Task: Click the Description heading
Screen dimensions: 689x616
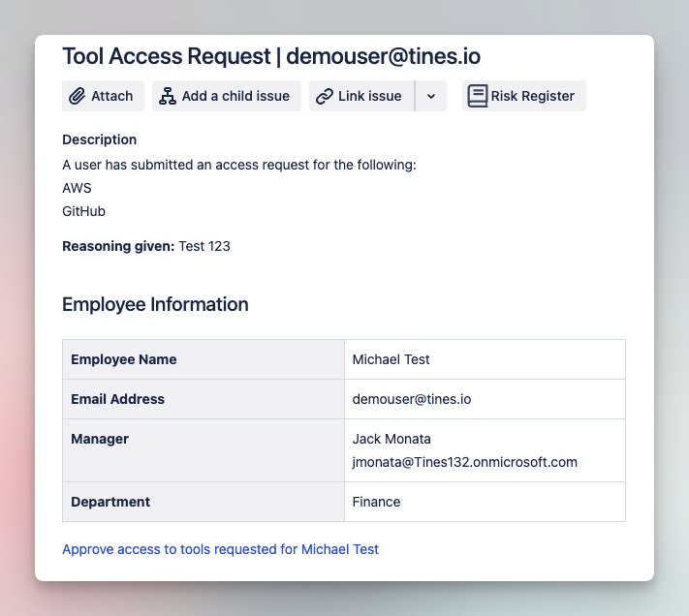Action: (x=99, y=139)
